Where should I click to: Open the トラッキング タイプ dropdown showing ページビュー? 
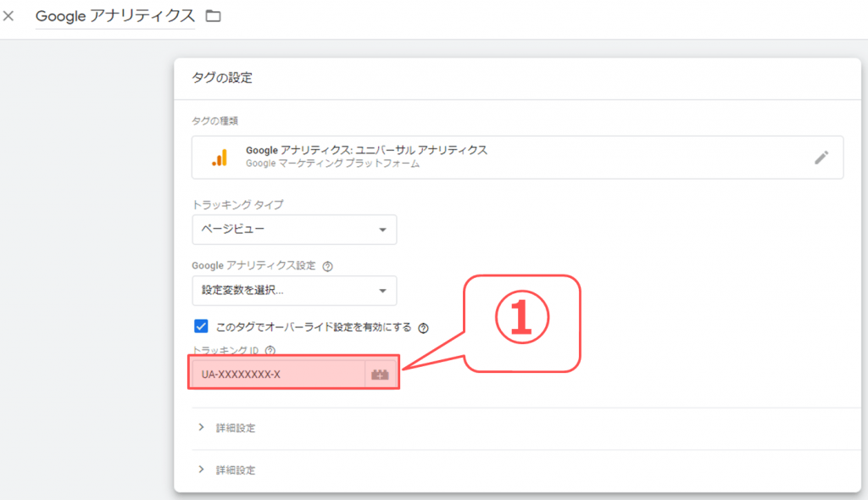294,230
